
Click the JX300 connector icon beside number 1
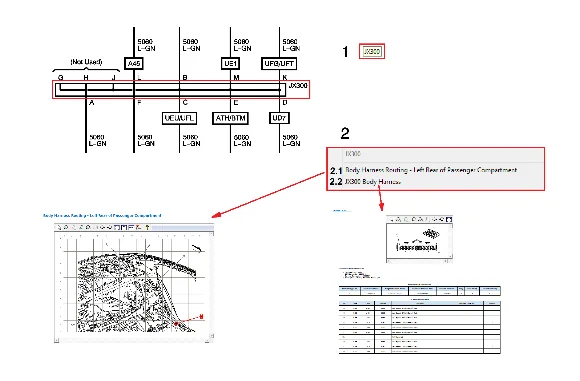tap(372, 51)
